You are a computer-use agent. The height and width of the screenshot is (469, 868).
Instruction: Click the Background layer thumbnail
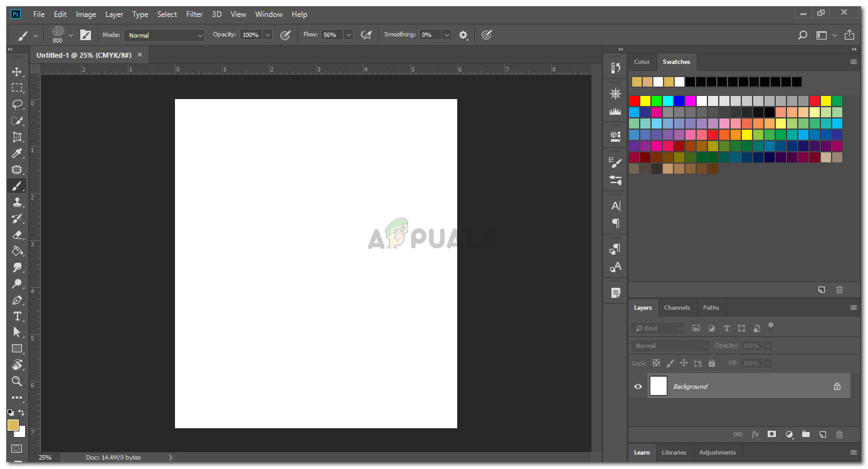point(658,386)
